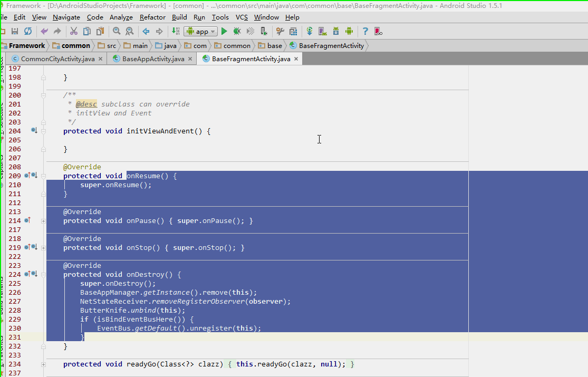Open the Tools menu
This screenshot has height=377, width=588.
[x=220, y=17]
